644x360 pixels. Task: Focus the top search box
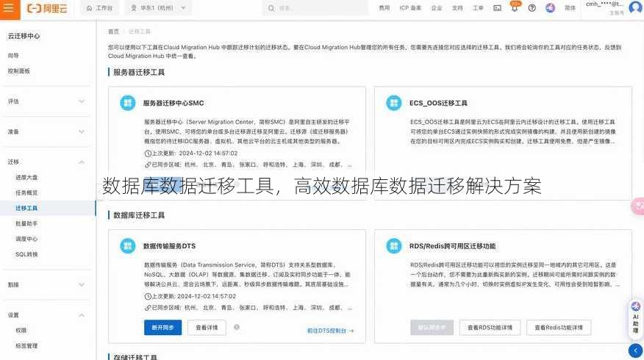[x=315, y=8]
